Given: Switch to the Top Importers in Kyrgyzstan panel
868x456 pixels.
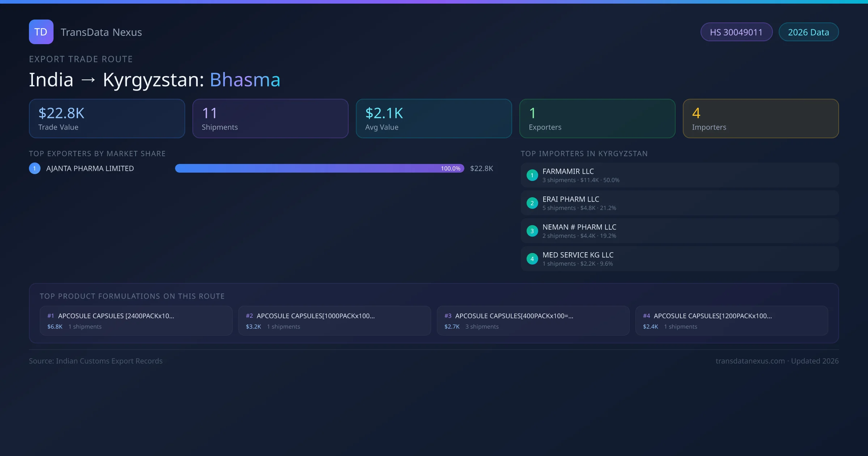Looking at the screenshot, I should tap(584, 153).
